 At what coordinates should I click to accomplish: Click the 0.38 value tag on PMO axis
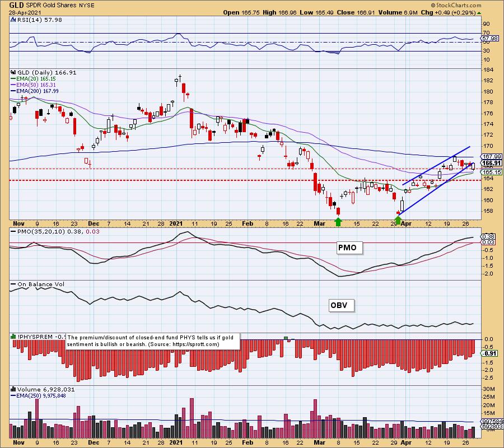[488, 236]
